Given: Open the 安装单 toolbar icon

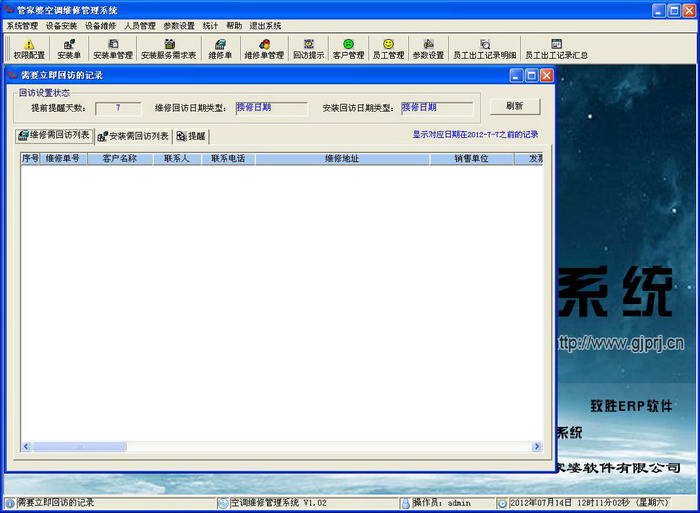Looking at the screenshot, I should pos(69,49).
